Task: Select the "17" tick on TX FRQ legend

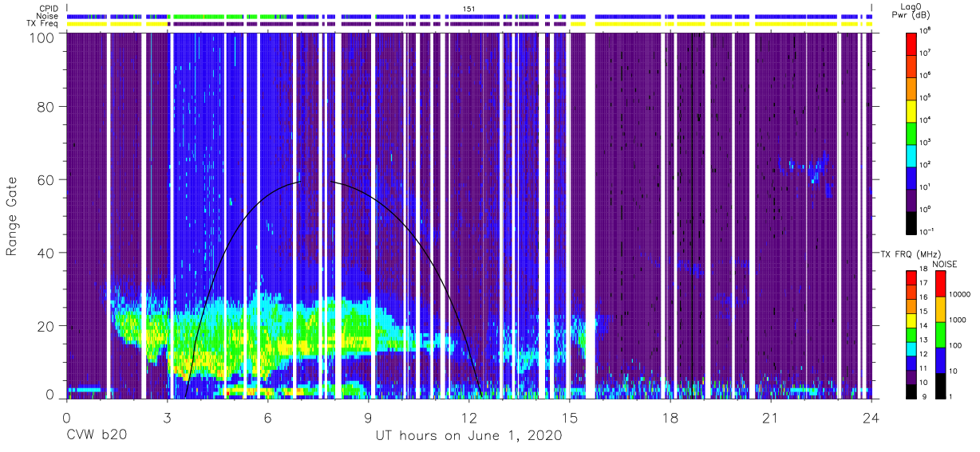Action: (923, 283)
